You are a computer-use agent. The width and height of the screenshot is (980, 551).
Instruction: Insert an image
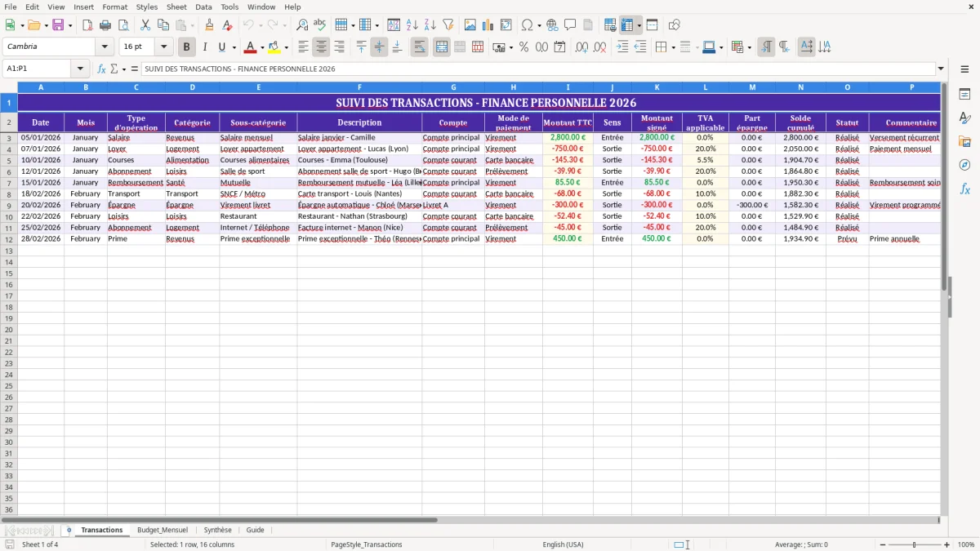(470, 25)
